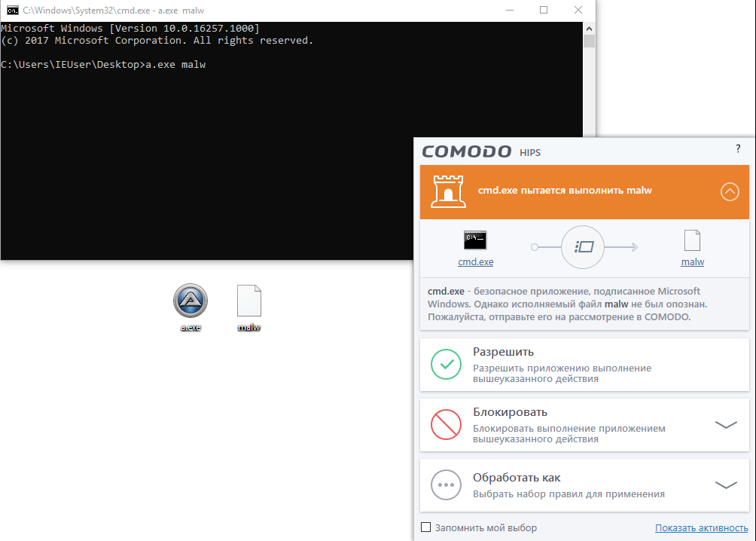Screen dimensions: 756x541
Task: Expand the Обработать как ruleset chevron
Action: (726, 485)
